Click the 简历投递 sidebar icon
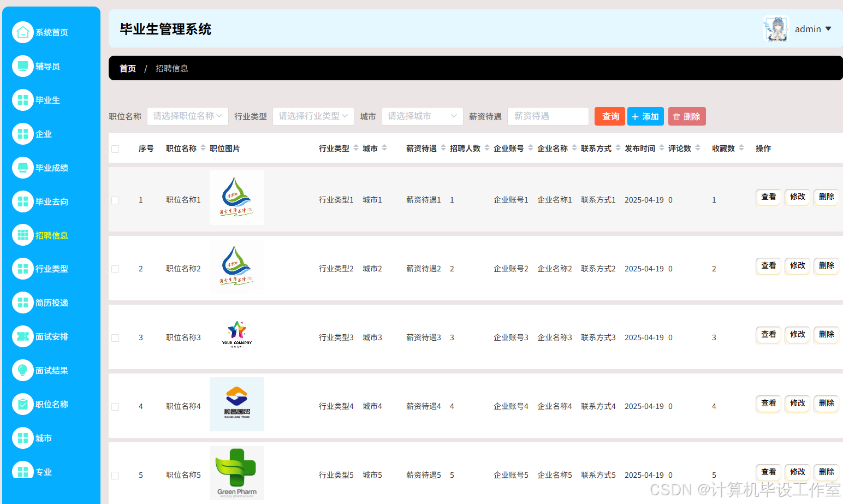The height and width of the screenshot is (504, 843). (23, 303)
